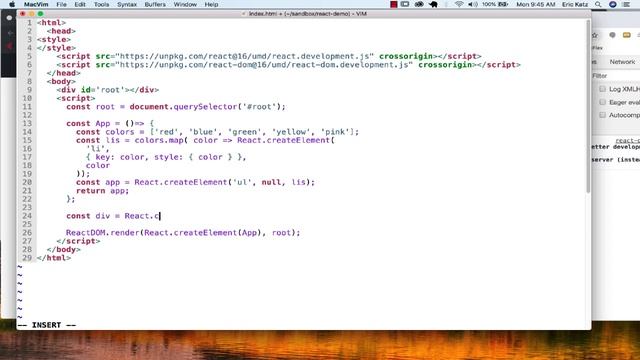Click 'return app;' on line 21
Image resolution: width=640 pixels, height=360 pixels.
[x=102, y=191]
